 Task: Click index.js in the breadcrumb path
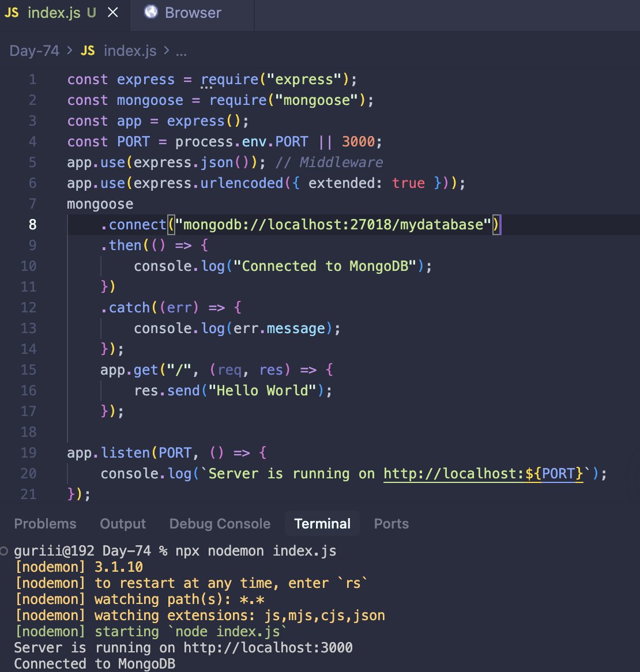pos(130,51)
